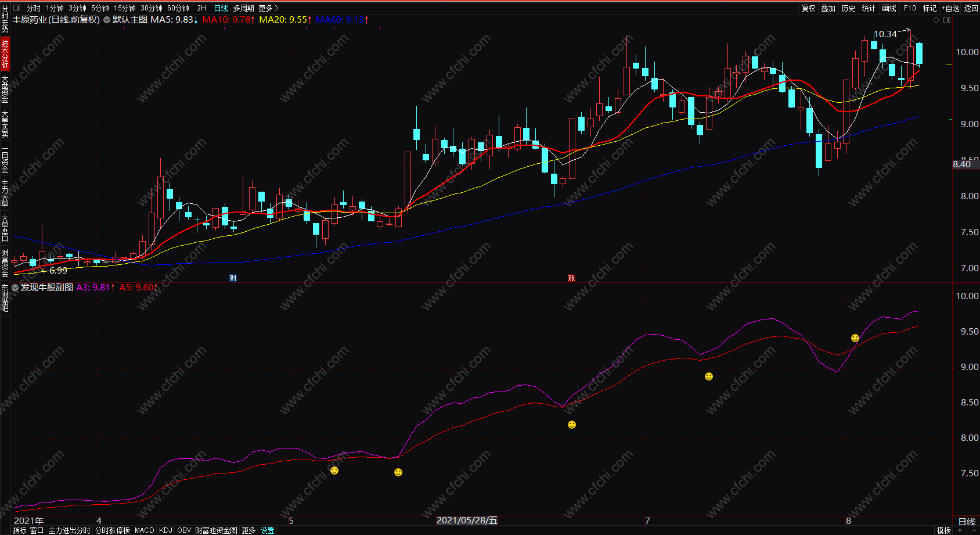Click 日线 period label at bottom right

click(967, 521)
